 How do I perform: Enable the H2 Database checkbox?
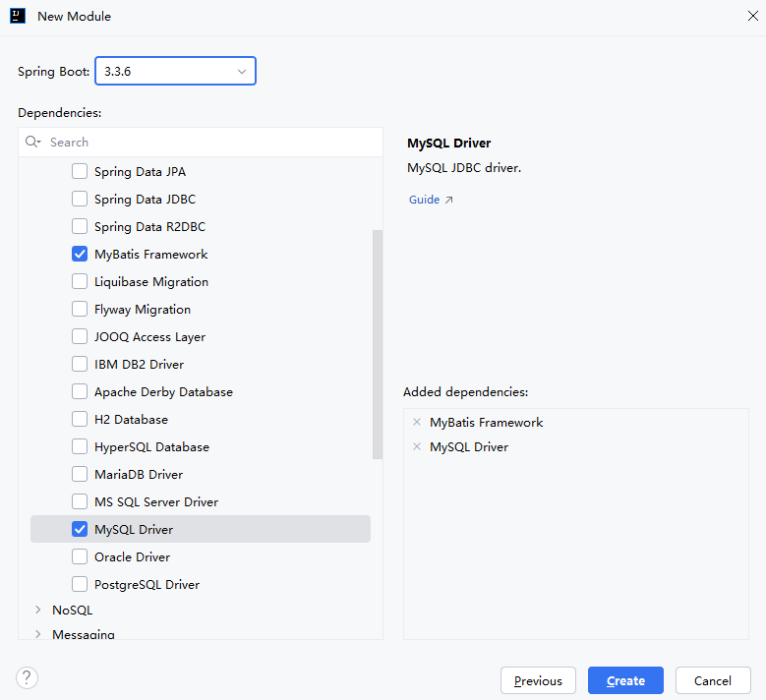[80, 419]
